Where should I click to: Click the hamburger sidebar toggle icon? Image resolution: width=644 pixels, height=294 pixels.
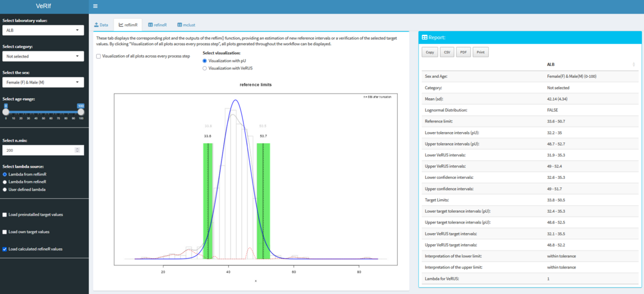pos(95,6)
